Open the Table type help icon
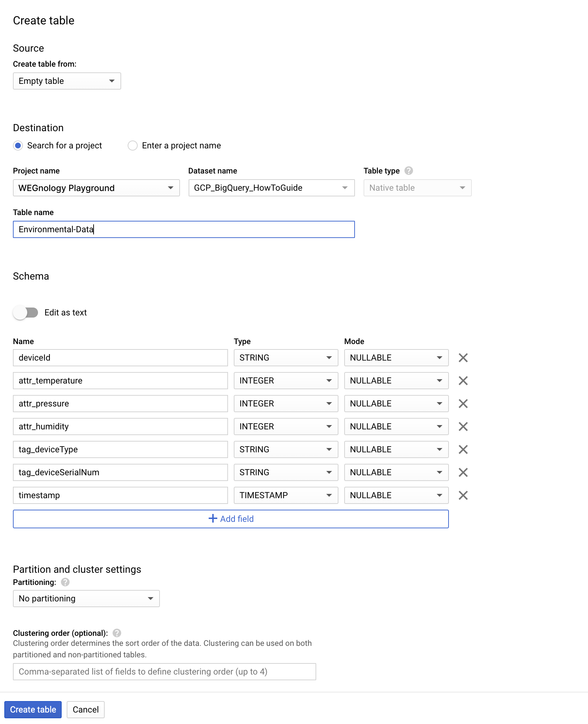Image resolution: width=588 pixels, height=724 pixels. click(409, 171)
